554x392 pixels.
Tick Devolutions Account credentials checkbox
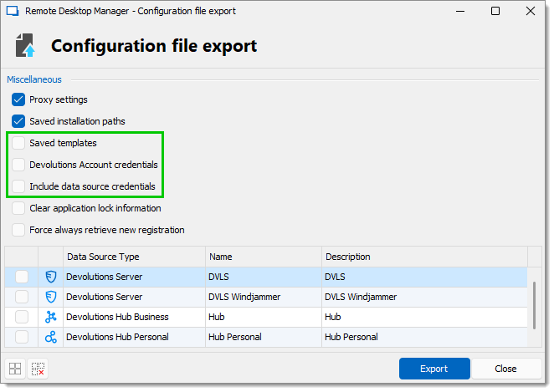[x=18, y=165]
